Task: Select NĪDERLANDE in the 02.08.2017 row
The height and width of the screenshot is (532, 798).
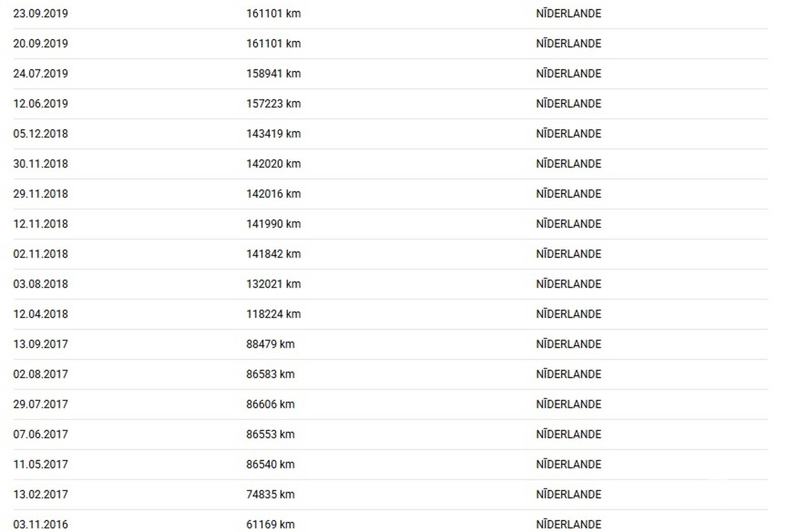Action: point(569,374)
